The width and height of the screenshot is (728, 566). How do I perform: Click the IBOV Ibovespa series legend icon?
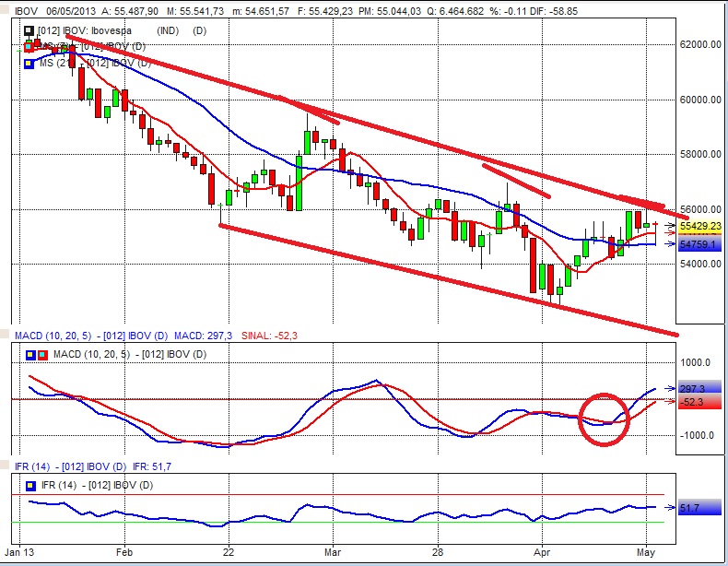[x=28, y=33]
